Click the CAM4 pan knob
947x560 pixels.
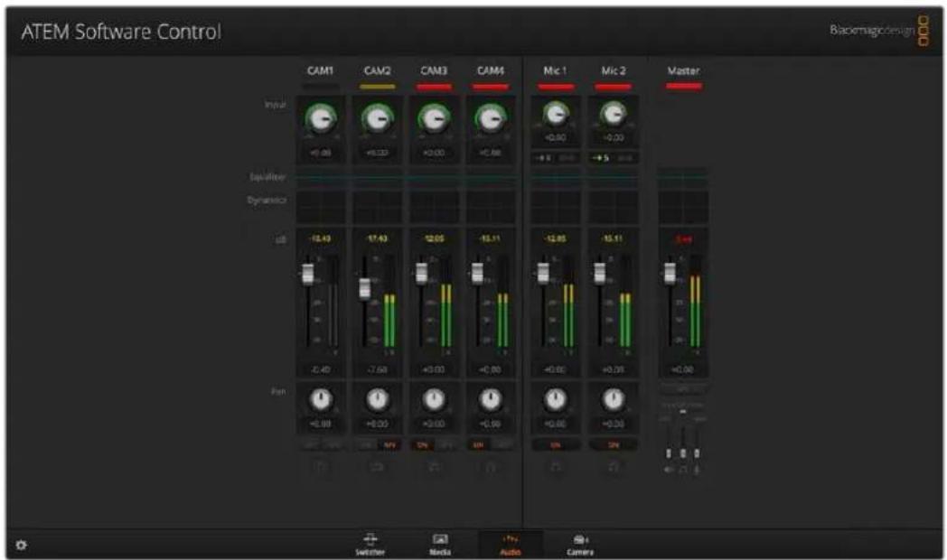click(491, 399)
